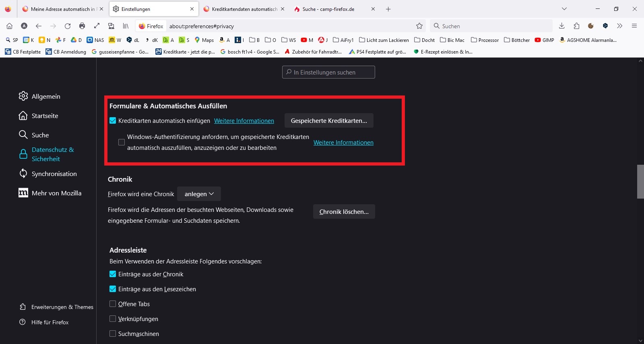This screenshot has width=644, height=344.
Task: Click the settings page vertical scrollbar thumb
Action: tap(640, 181)
